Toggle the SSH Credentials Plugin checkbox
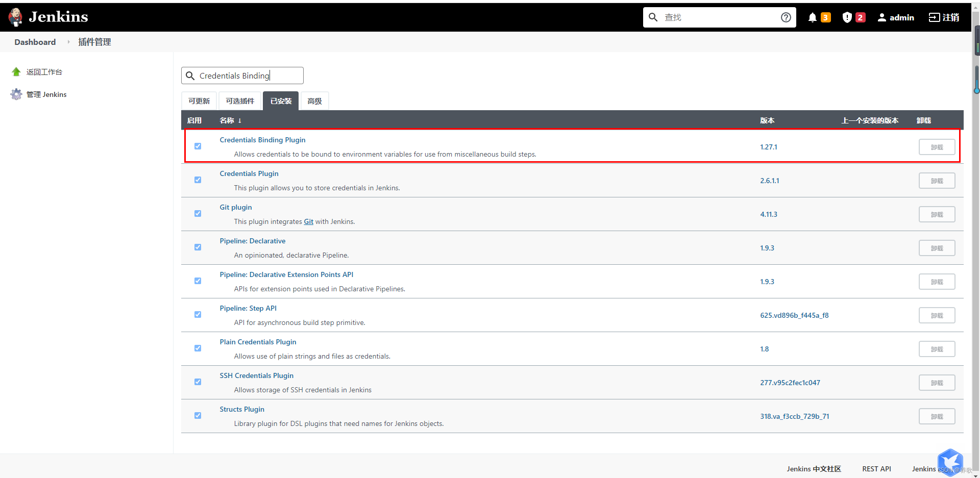The image size is (980, 478). coord(198,382)
